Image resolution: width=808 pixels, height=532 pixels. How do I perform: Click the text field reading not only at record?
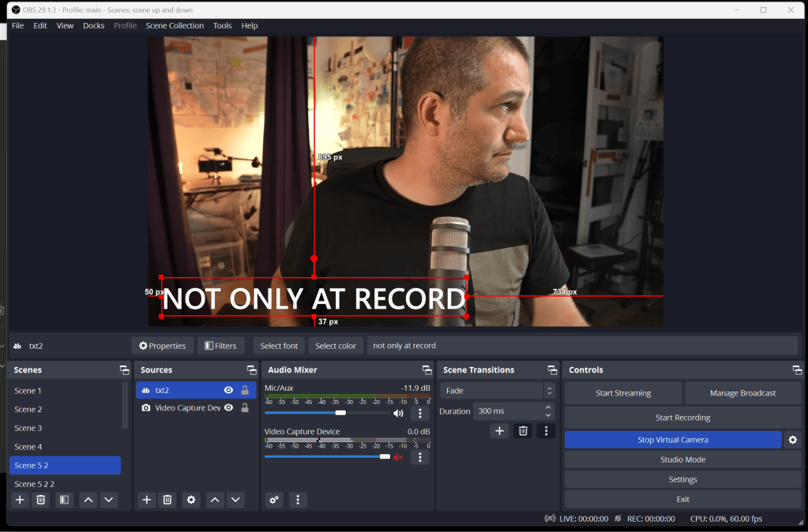(582, 346)
